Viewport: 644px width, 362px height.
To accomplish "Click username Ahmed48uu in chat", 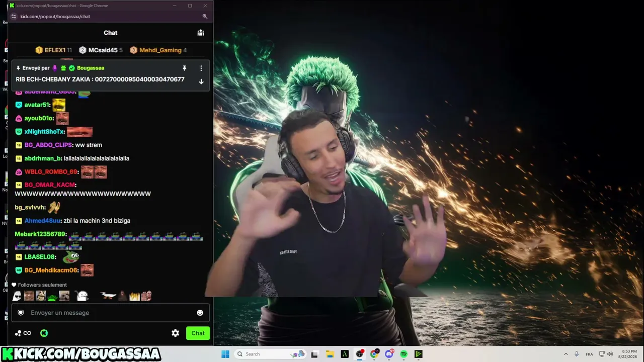I will click(43, 221).
